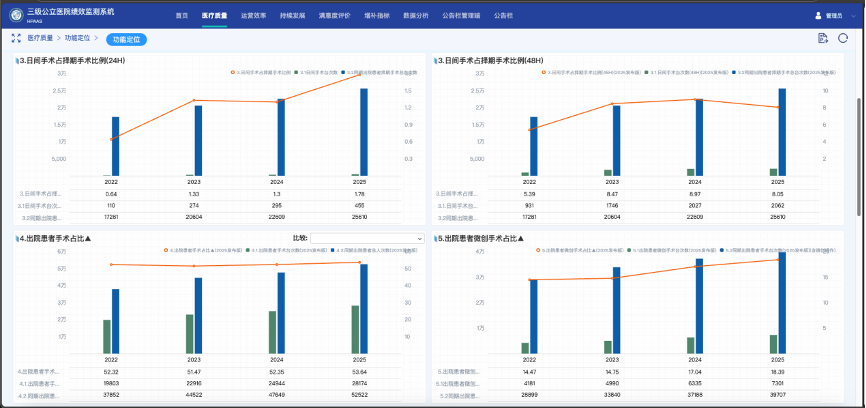
Task: Toggle the orange ratio legend in the 24H chart
Action: pyautogui.click(x=233, y=73)
